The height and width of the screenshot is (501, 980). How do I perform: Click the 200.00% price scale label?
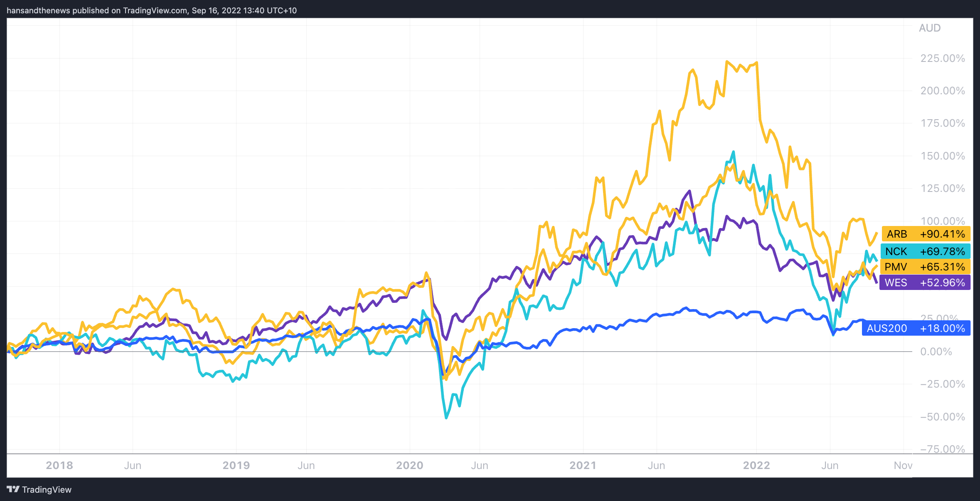pos(942,91)
